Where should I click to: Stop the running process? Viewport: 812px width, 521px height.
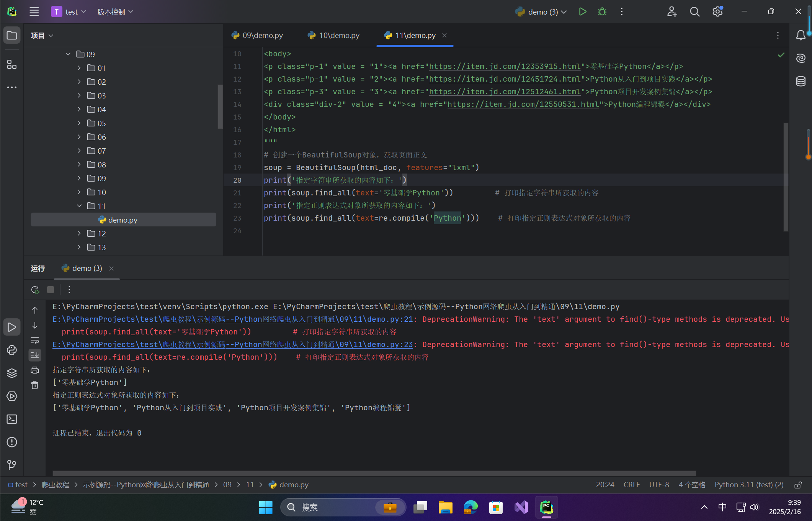[x=51, y=290]
